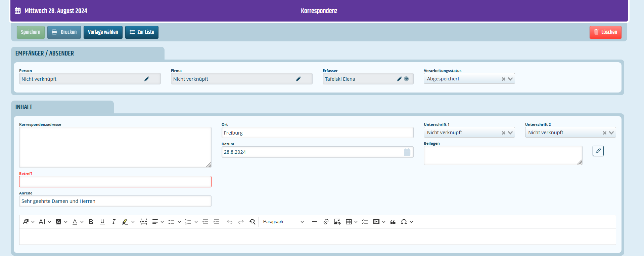
Task: Undo last editor action
Action: (230, 222)
